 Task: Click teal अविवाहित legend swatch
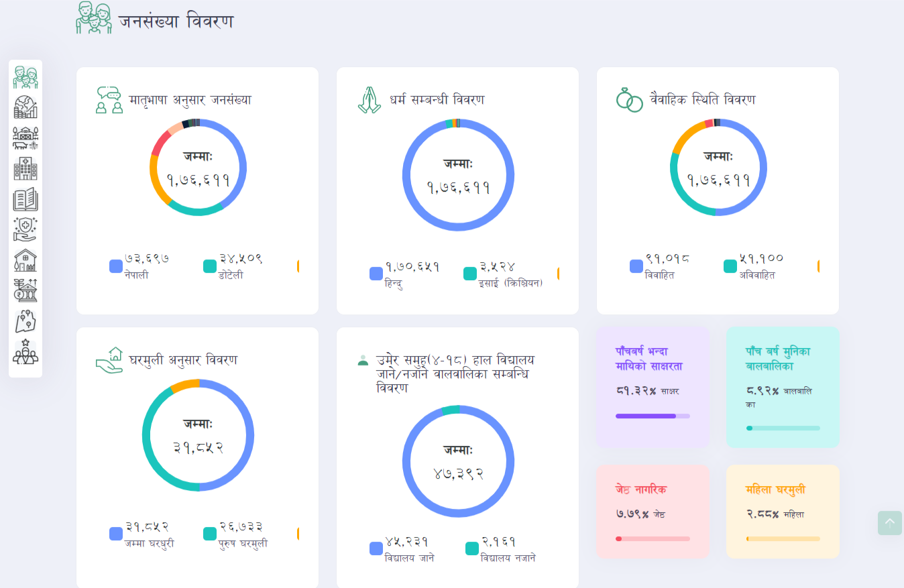click(730, 266)
